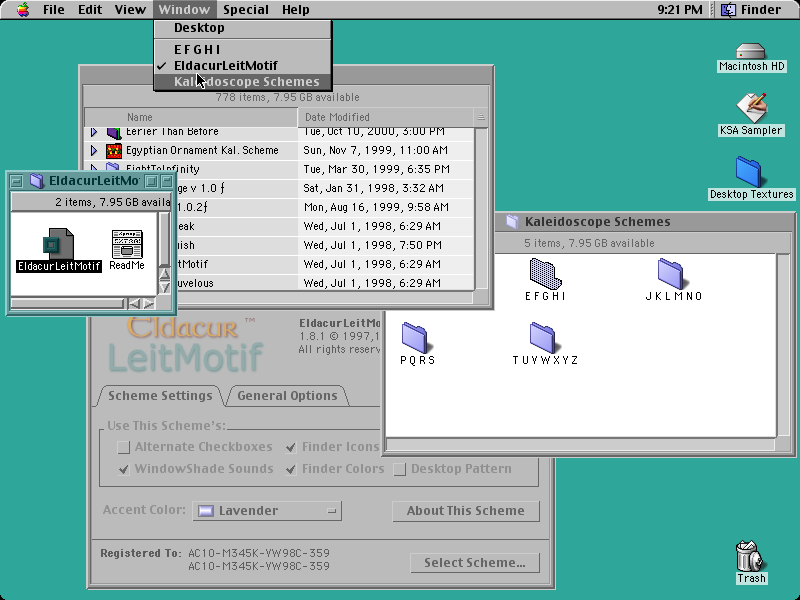Click the menu bar clock

point(680,10)
